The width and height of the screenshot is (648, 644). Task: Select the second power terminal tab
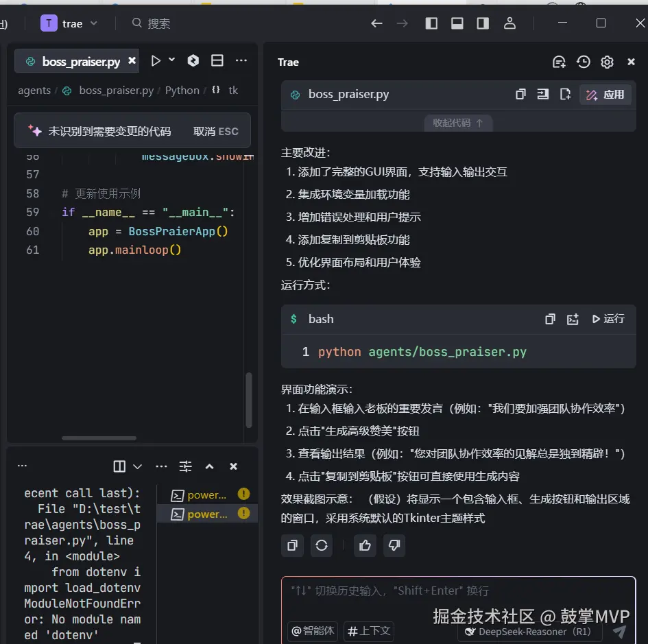point(206,514)
